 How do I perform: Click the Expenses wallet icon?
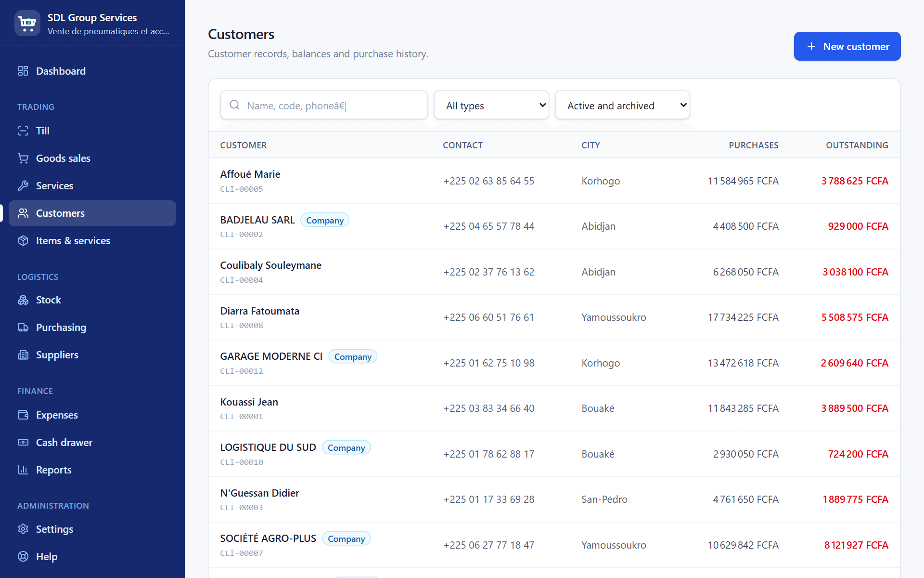pyautogui.click(x=23, y=415)
